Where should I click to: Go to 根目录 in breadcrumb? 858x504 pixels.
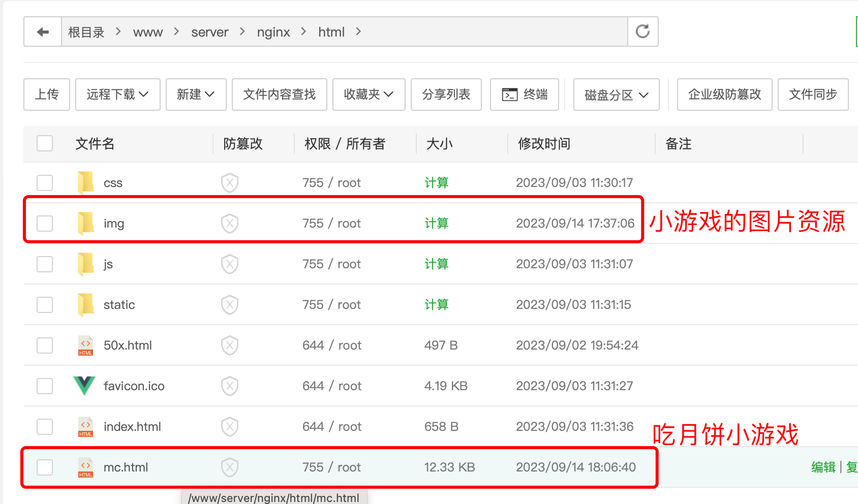[x=86, y=32]
